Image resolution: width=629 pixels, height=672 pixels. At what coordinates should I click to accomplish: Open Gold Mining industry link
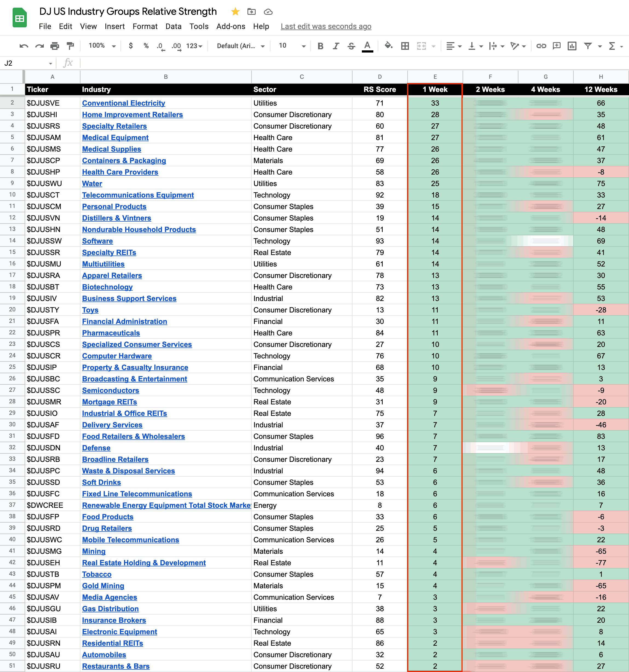pyautogui.click(x=103, y=586)
